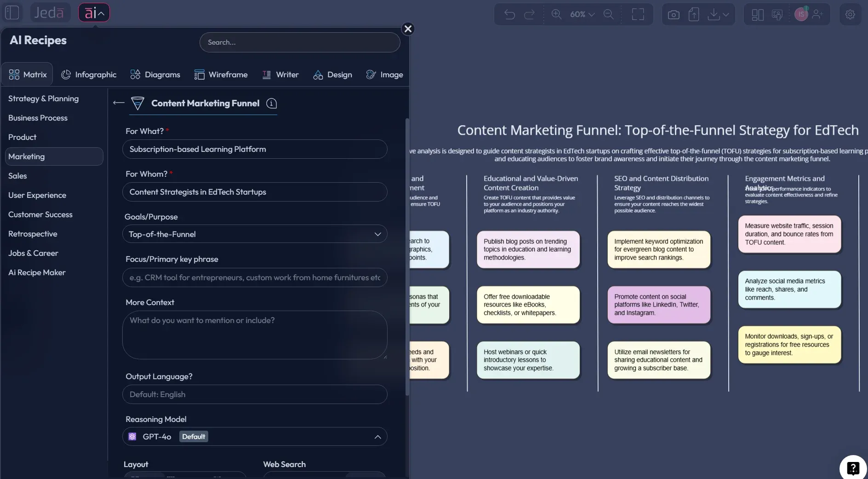Open workspace settings gear
This screenshot has width=868, height=479.
pos(850,14)
